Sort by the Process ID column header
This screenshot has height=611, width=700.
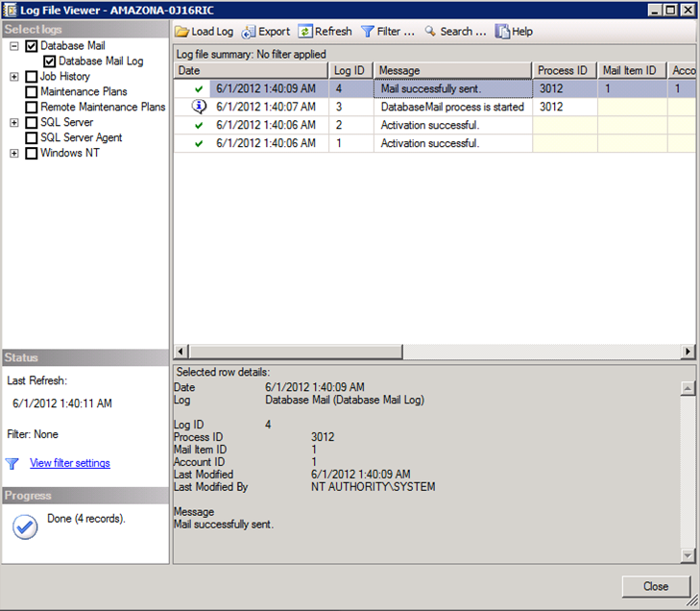(565, 70)
